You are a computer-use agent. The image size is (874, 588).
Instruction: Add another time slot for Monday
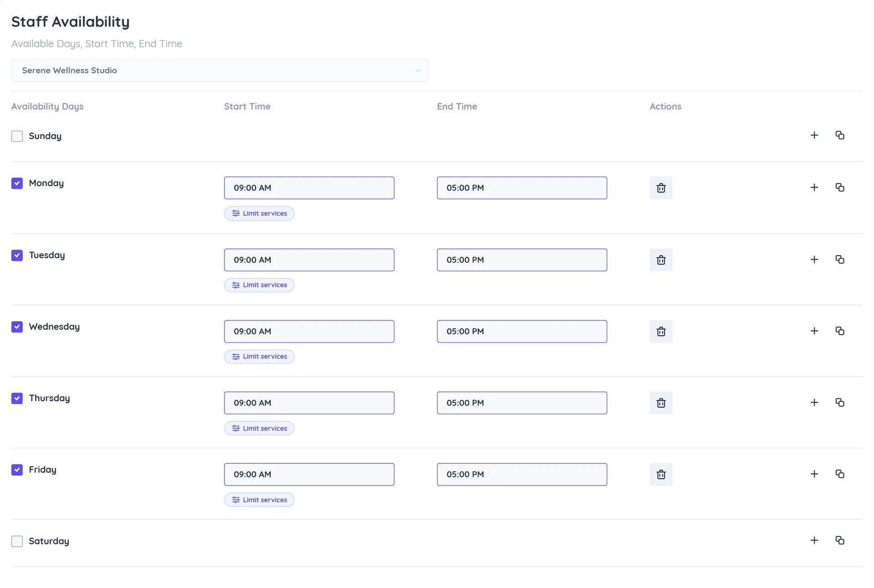tap(814, 188)
